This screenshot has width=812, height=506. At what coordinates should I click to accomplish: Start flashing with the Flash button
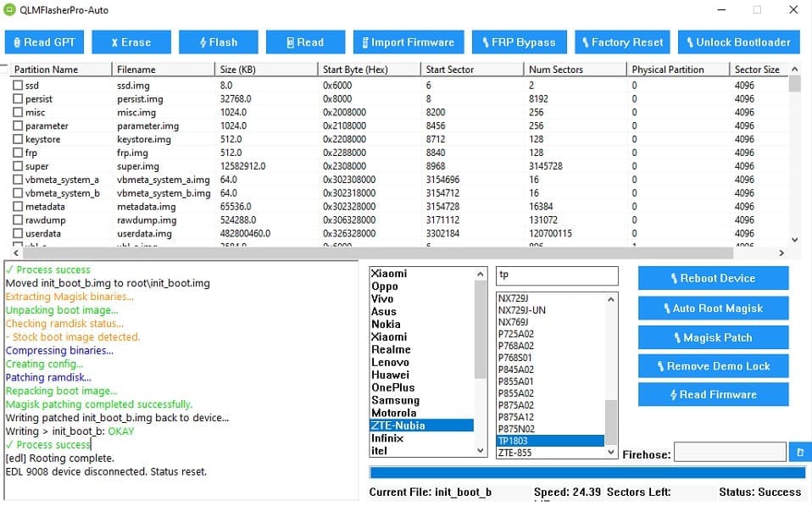[x=218, y=42]
